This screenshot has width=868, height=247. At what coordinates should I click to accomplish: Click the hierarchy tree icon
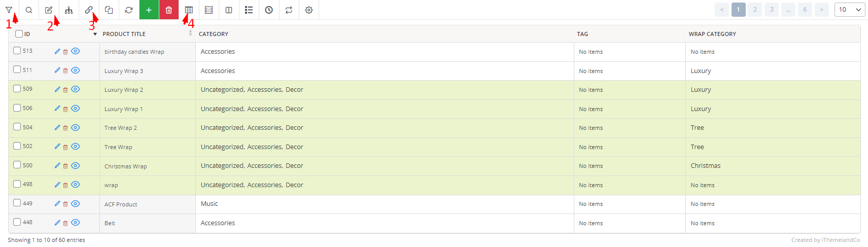pyautogui.click(x=68, y=10)
